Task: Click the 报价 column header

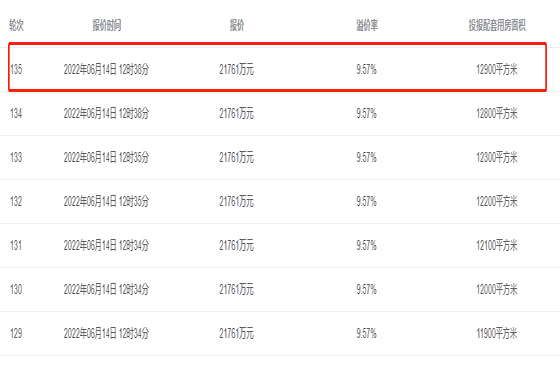Action: [x=237, y=25]
